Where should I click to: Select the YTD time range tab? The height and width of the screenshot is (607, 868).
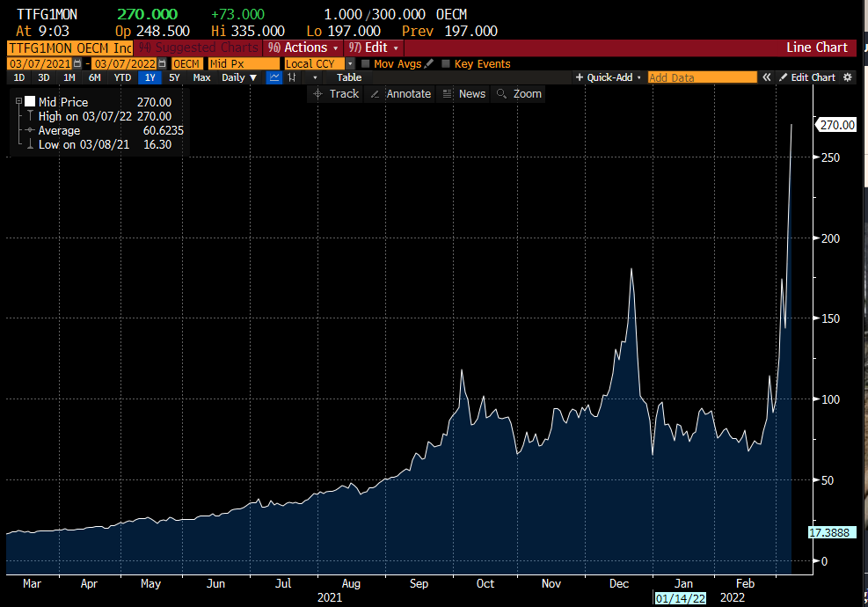(x=122, y=77)
